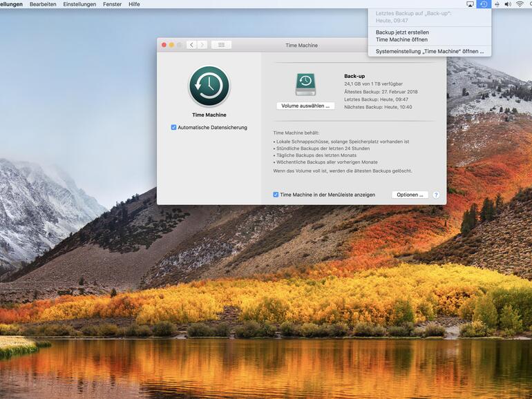Click the menu bar icon left of volume
The width and height of the screenshot is (532, 399).
497,4
